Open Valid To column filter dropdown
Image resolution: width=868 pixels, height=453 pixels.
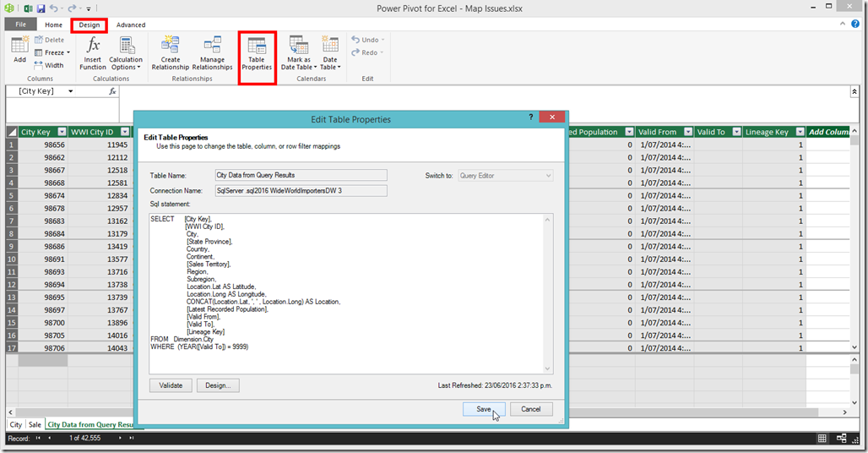pyautogui.click(x=737, y=132)
